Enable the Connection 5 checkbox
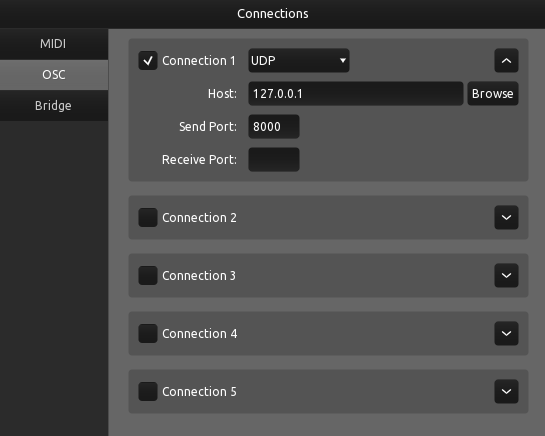Viewport: 545px width, 436px height. pyautogui.click(x=148, y=391)
